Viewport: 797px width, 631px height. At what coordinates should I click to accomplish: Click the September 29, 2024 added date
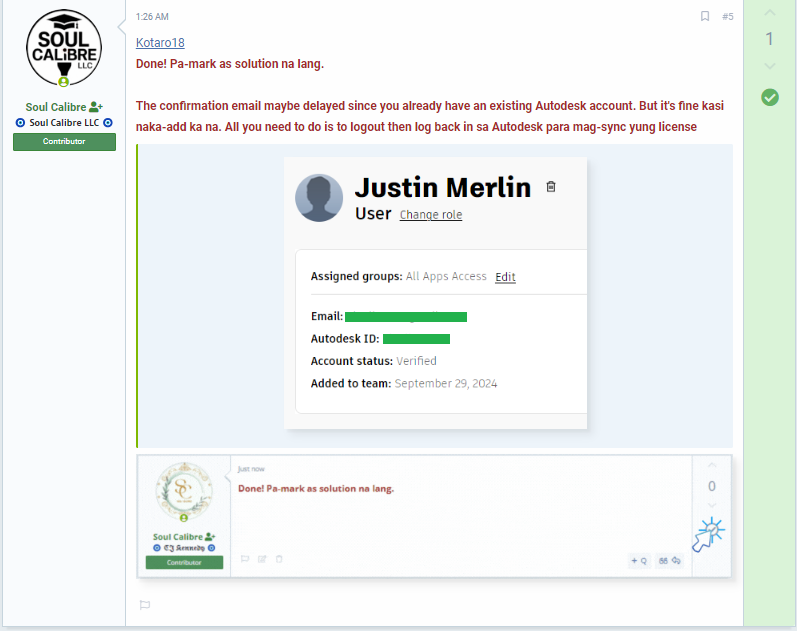[446, 383]
